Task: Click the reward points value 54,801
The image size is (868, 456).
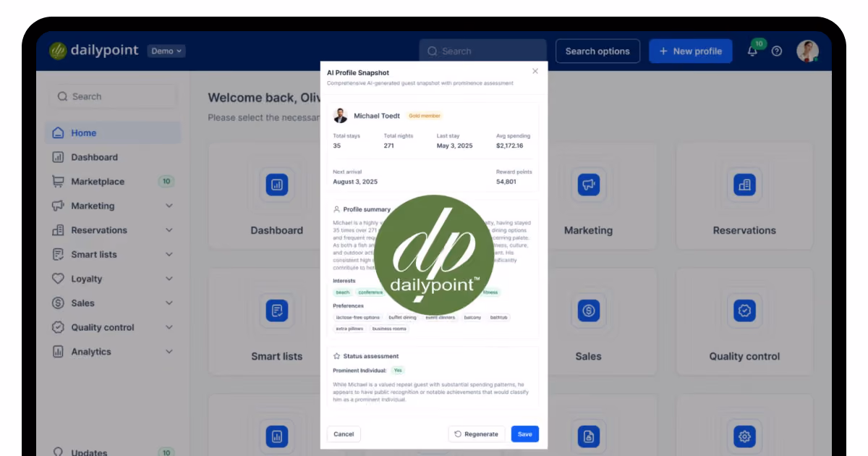Action: (x=506, y=182)
